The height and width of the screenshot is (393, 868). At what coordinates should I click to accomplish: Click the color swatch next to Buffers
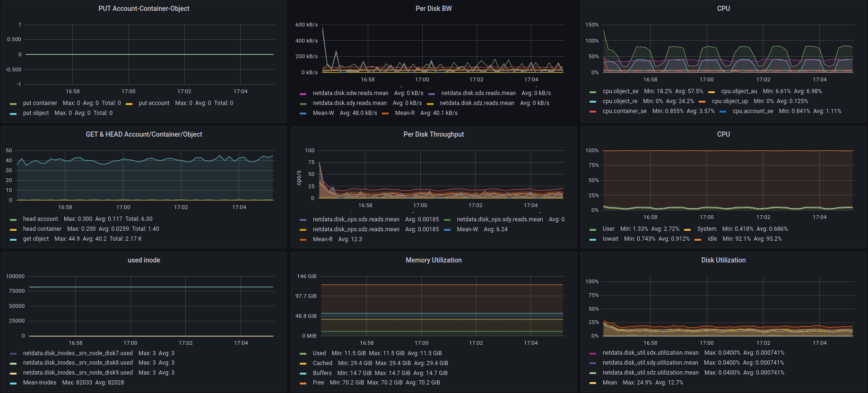click(x=303, y=374)
